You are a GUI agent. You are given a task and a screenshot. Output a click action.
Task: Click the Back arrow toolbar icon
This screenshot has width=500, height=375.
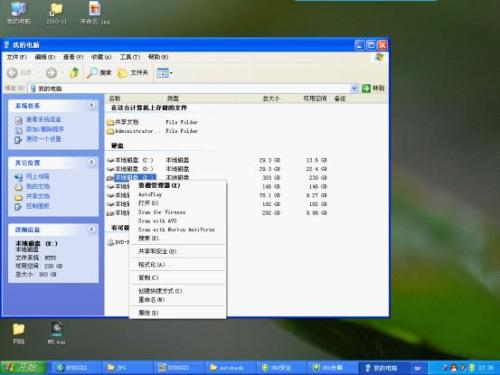tap(12, 73)
